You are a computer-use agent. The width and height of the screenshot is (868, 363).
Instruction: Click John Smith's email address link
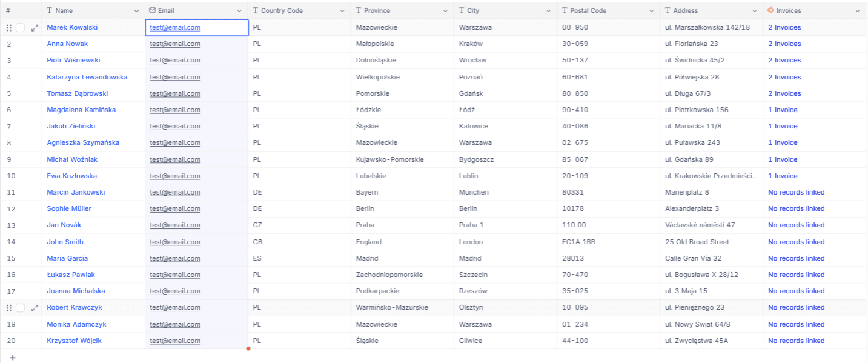[175, 242]
